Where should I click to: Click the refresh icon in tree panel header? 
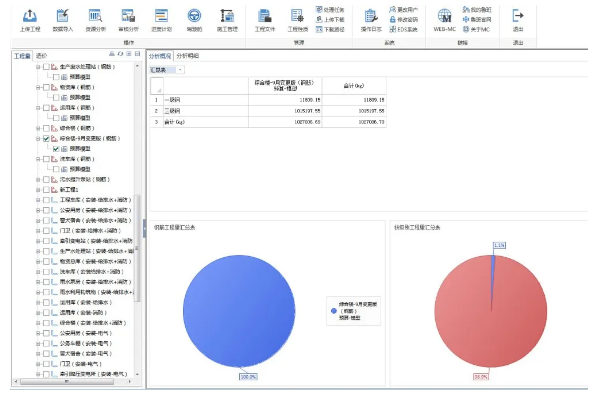coord(120,54)
